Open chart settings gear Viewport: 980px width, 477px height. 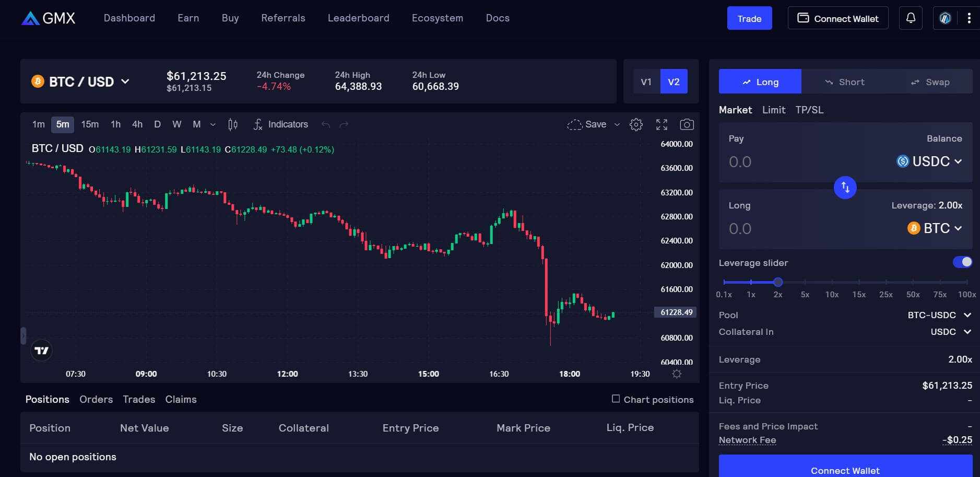click(x=636, y=124)
